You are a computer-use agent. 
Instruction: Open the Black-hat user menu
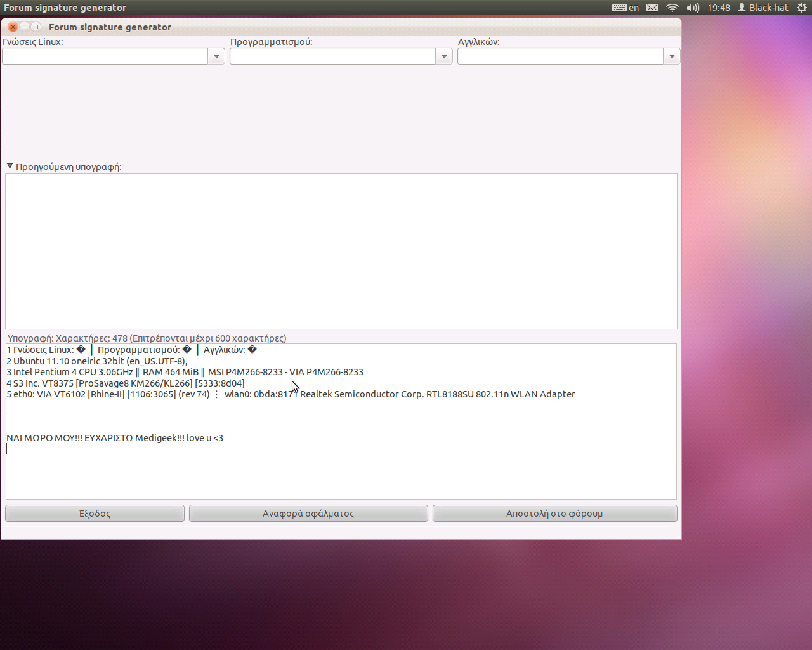[x=763, y=8]
